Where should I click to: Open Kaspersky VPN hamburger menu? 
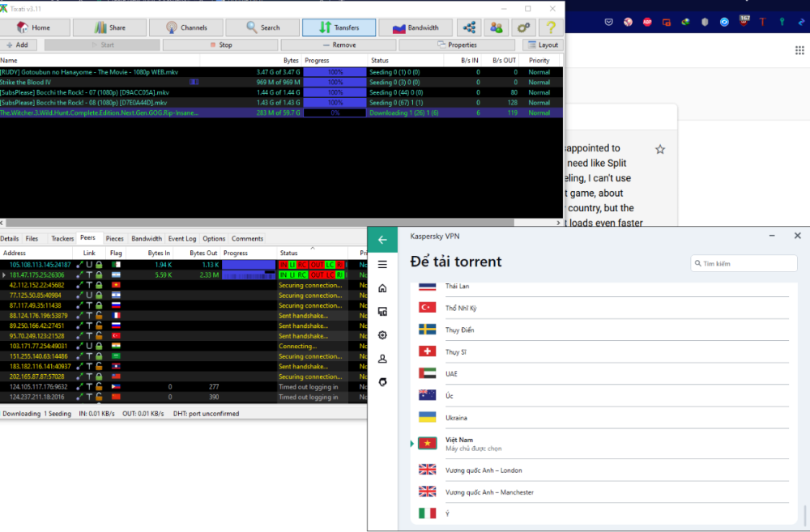(382, 265)
